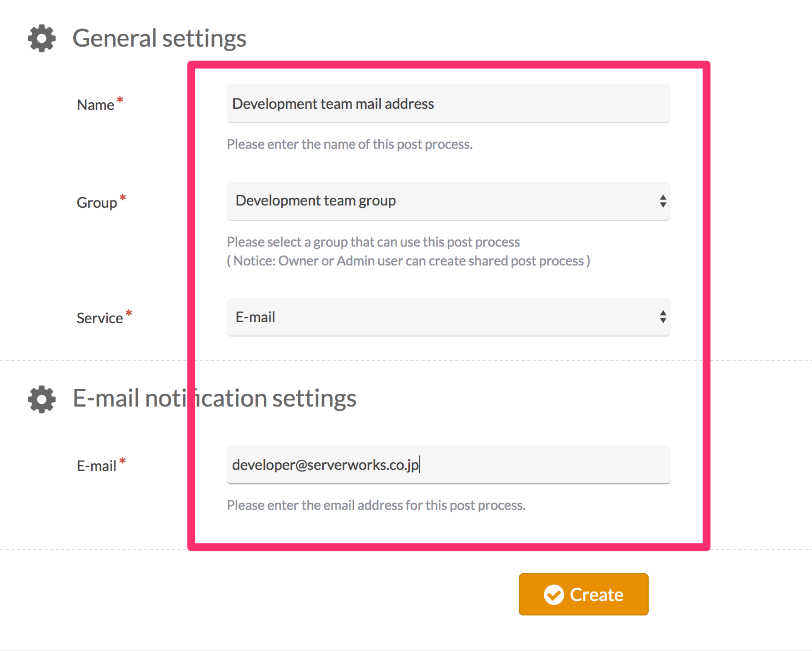This screenshot has height=651, width=812.
Task: Open the Service dropdown showing E-mail
Action: [448, 317]
